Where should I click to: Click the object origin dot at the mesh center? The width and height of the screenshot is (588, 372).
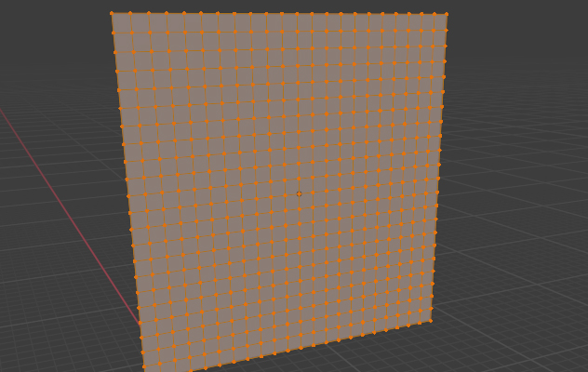click(x=299, y=193)
